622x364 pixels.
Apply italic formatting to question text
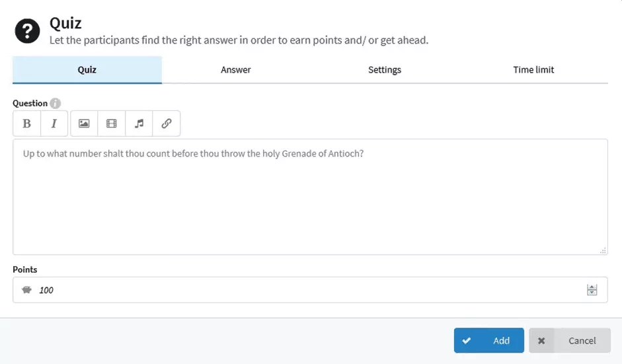point(54,124)
